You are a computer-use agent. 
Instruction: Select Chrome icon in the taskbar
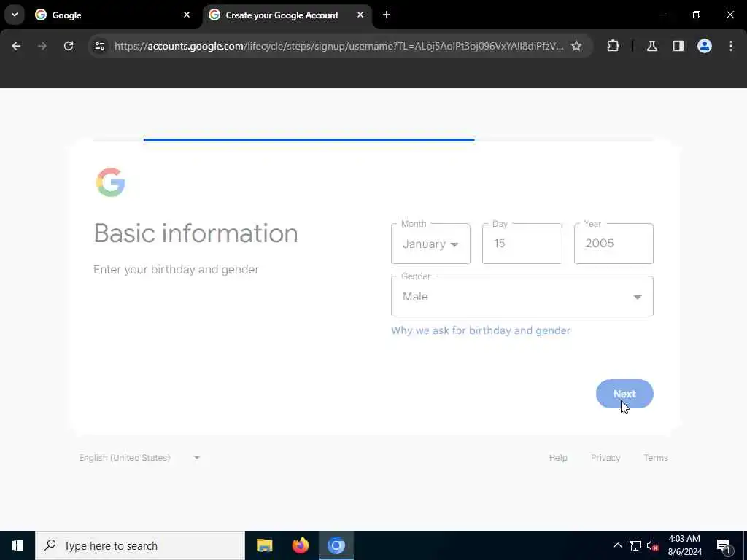click(x=336, y=545)
